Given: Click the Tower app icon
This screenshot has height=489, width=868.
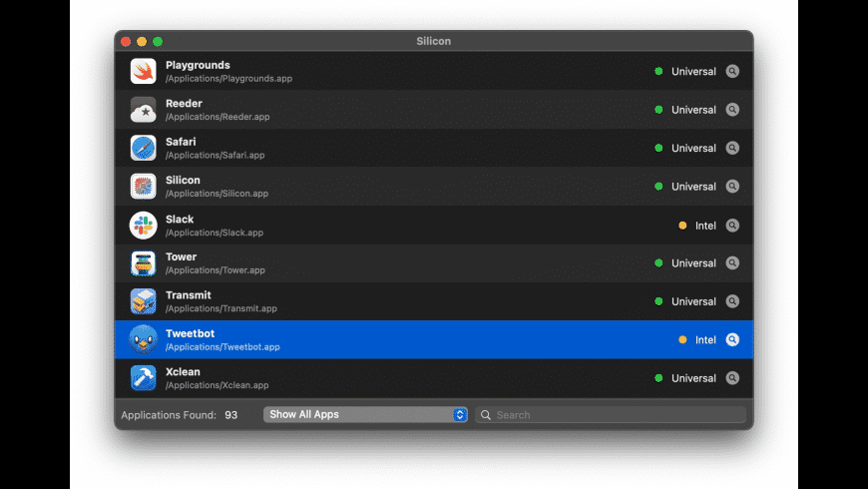Looking at the screenshot, I should point(143,263).
